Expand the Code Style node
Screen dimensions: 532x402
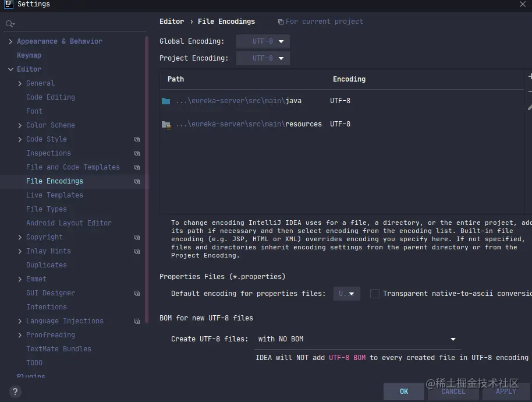coord(20,139)
